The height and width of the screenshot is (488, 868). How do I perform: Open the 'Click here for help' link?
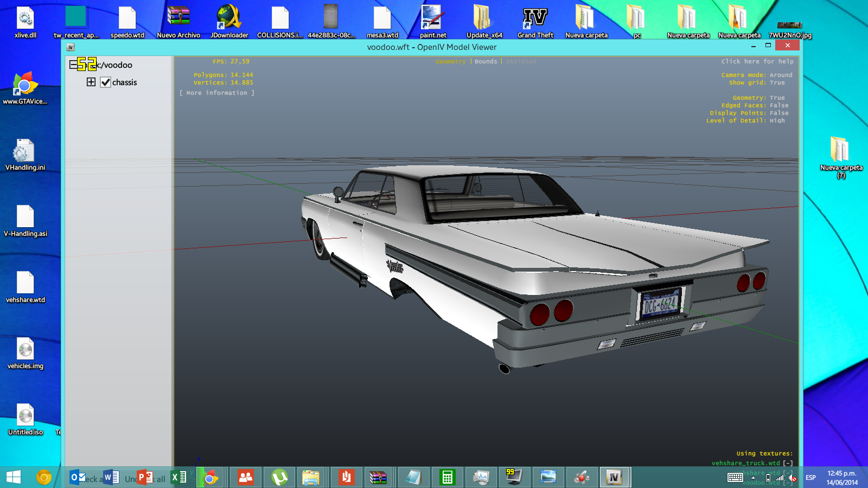(x=757, y=62)
